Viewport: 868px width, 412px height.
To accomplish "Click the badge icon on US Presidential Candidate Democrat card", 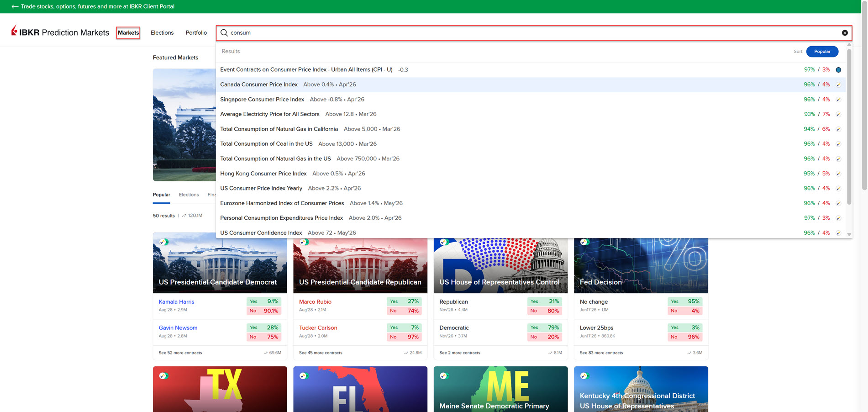I will coord(163,242).
